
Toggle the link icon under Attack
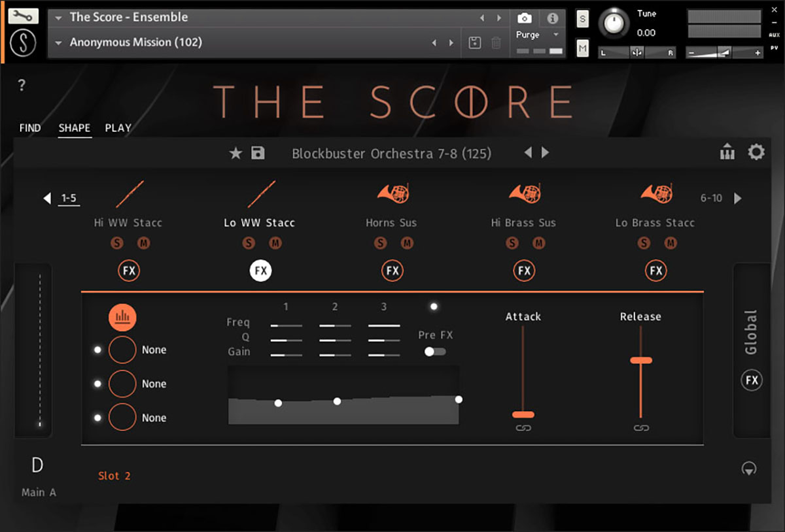523,428
